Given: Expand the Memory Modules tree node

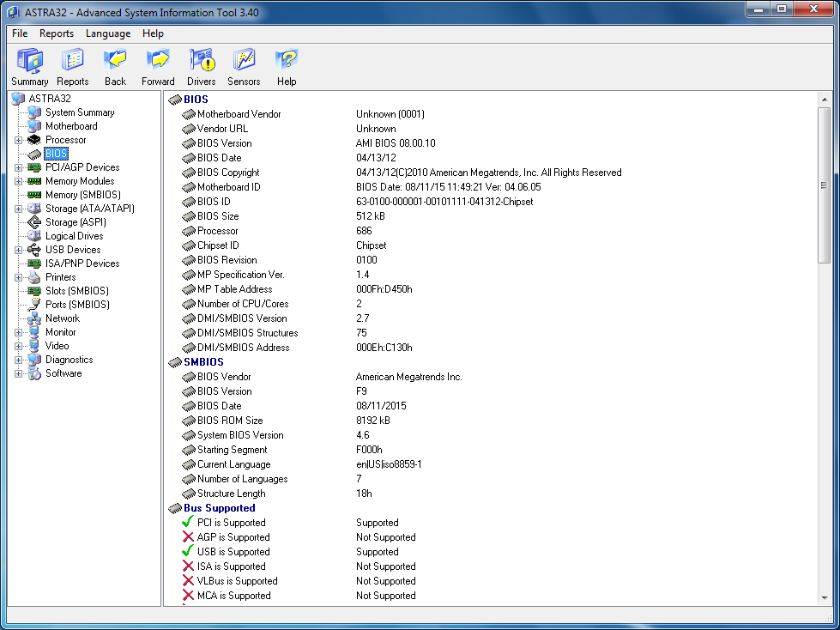Looking at the screenshot, I should 18,181.
